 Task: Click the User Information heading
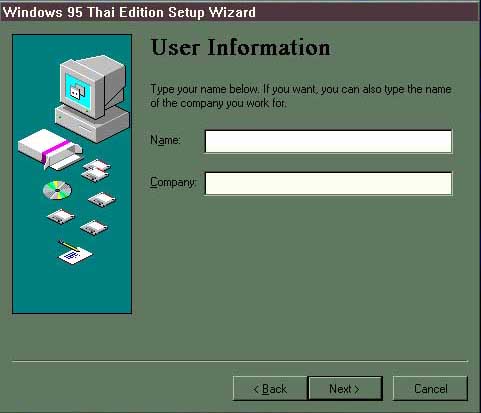(x=241, y=47)
